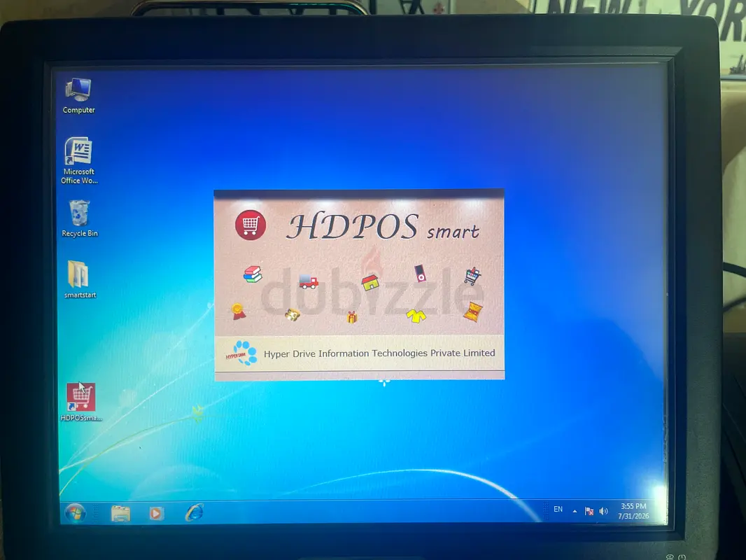
Task: Launch the HDPOSsmart desktop shortcut
Action: (80, 402)
